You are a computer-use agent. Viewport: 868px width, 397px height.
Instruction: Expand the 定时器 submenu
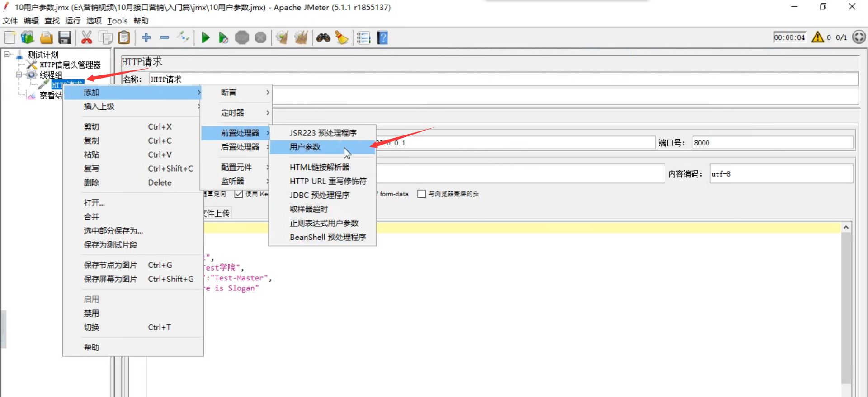(236, 112)
